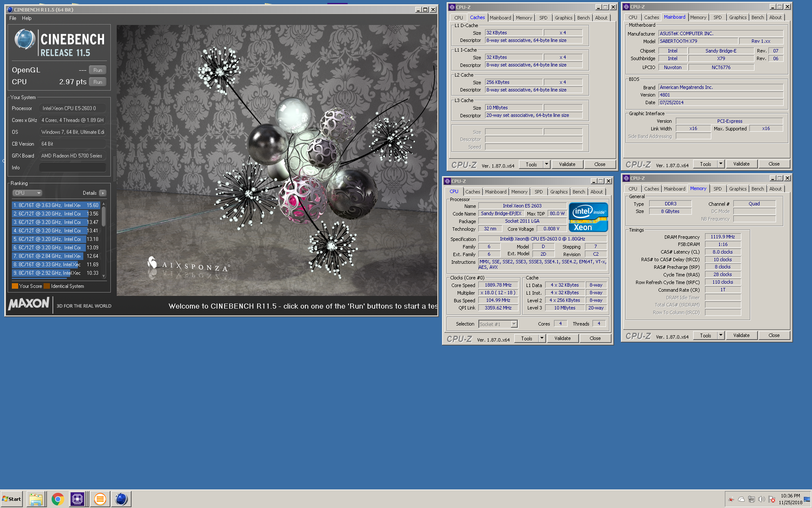Click the Info input field in Cinebench
The height and width of the screenshot is (508, 812).
pos(72,168)
